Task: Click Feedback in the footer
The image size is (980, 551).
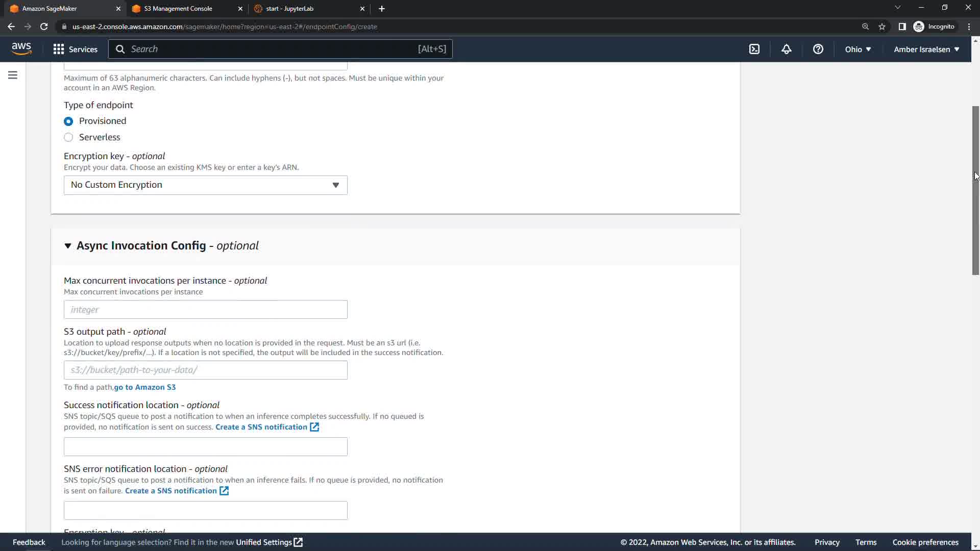Action: coord(29,542)
